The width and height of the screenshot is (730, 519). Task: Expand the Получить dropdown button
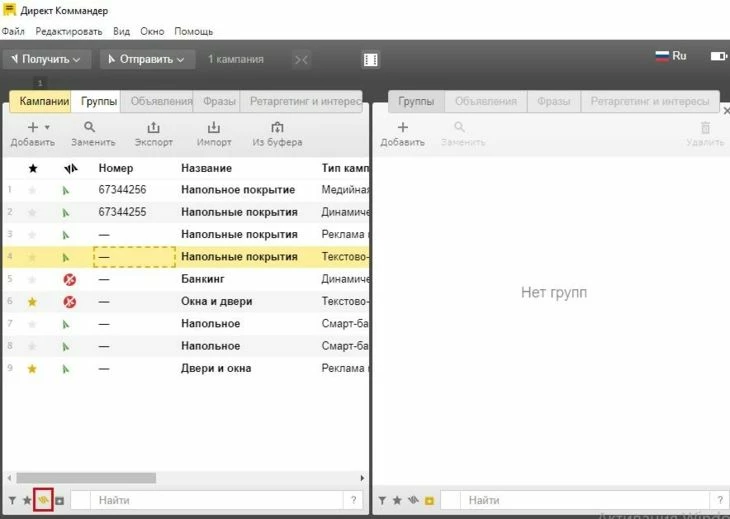click(47, 59)
